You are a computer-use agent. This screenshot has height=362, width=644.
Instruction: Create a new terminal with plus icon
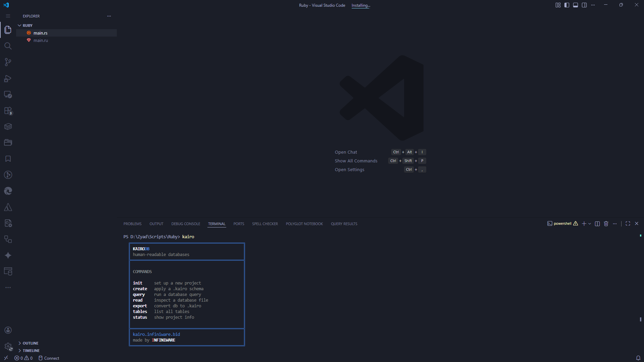(x=584, y=224)
